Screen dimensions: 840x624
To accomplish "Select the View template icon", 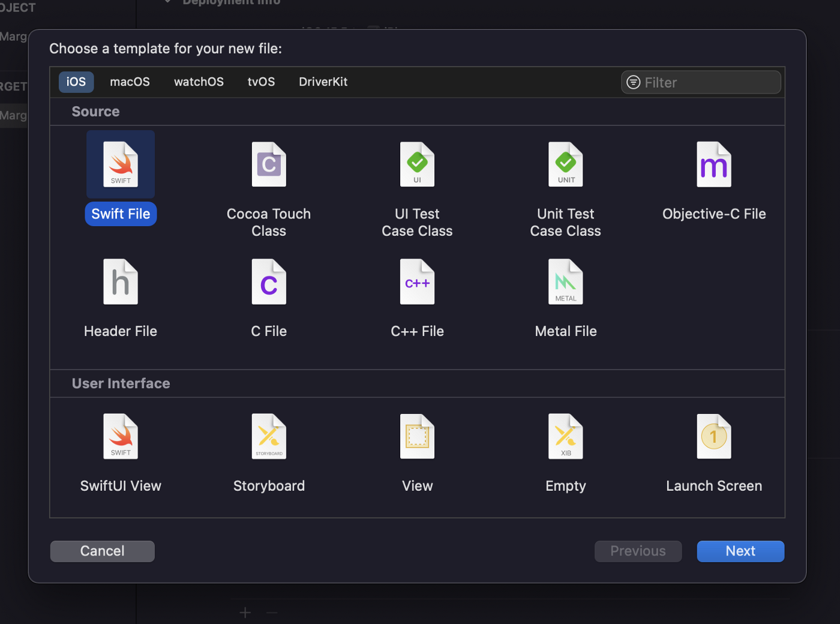I will click(x=417, y=436).
